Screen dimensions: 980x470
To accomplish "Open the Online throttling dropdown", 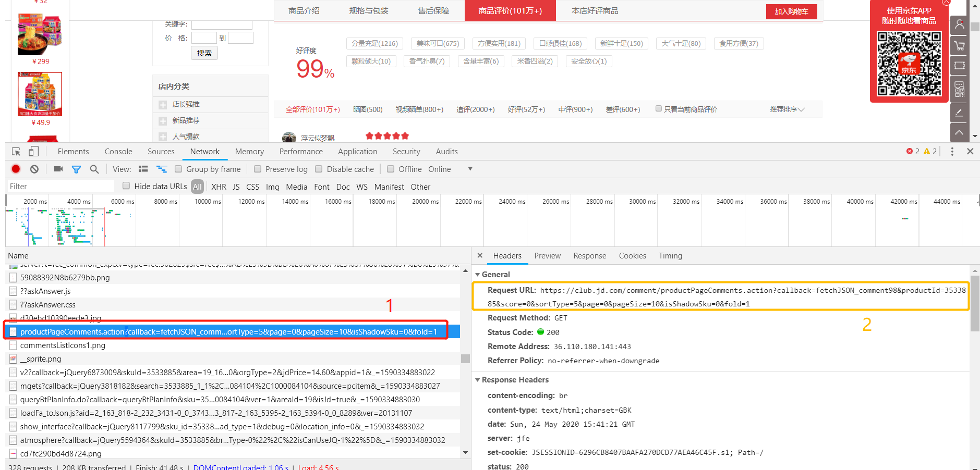I will click(x=451, y=169).
